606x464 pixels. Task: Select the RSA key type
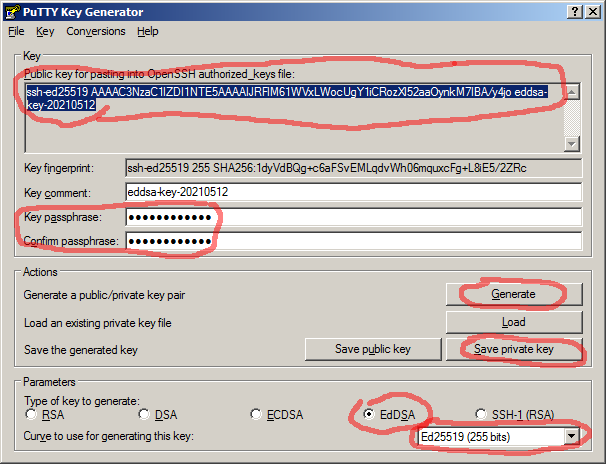point(45,415)
